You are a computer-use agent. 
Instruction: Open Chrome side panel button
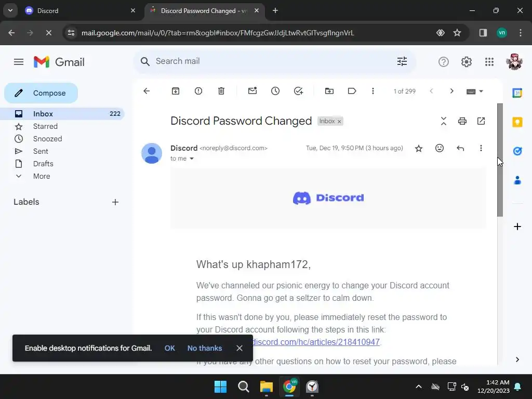[483, 33]
